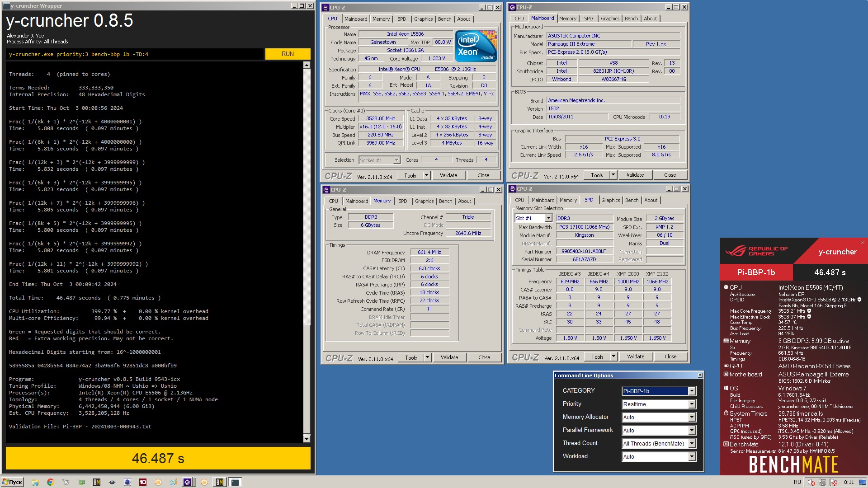868x488 pixels.
Task: Click the Memory section icon in the BenchMate panel
Action: 726,341
